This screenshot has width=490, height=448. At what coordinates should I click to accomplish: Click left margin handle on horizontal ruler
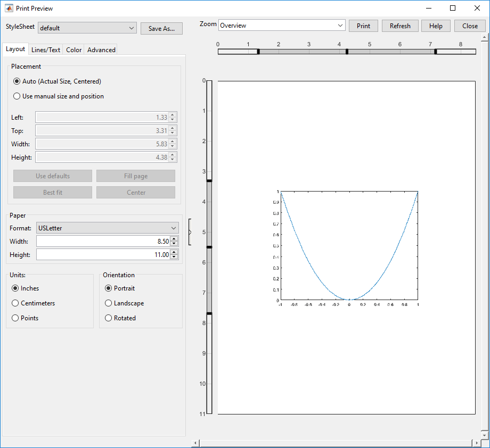(x=258, y=52)
